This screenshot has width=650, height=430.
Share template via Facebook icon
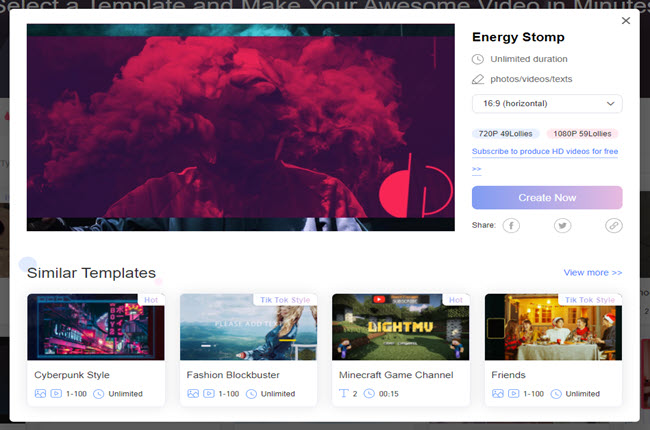click(x=511, y=226)
